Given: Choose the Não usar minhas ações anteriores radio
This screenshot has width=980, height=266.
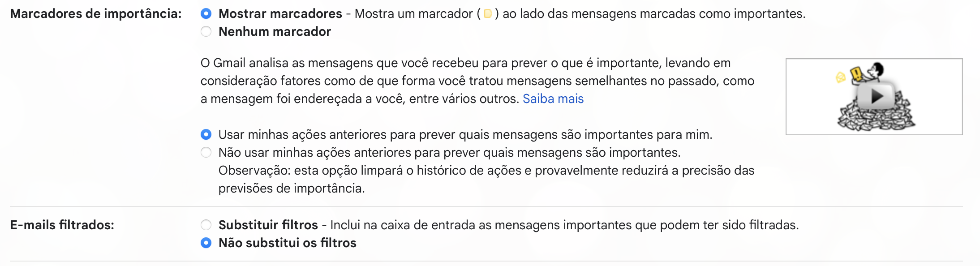Looking at the screenshot, I should (206, 153).
